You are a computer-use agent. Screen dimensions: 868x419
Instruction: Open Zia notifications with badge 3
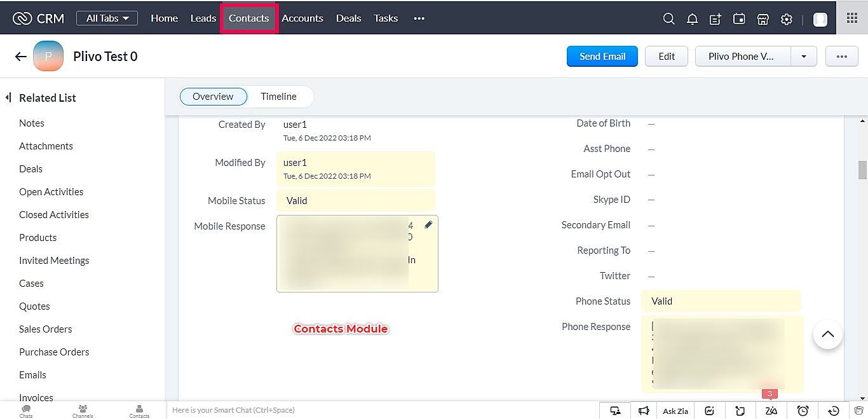pos(771,411)
